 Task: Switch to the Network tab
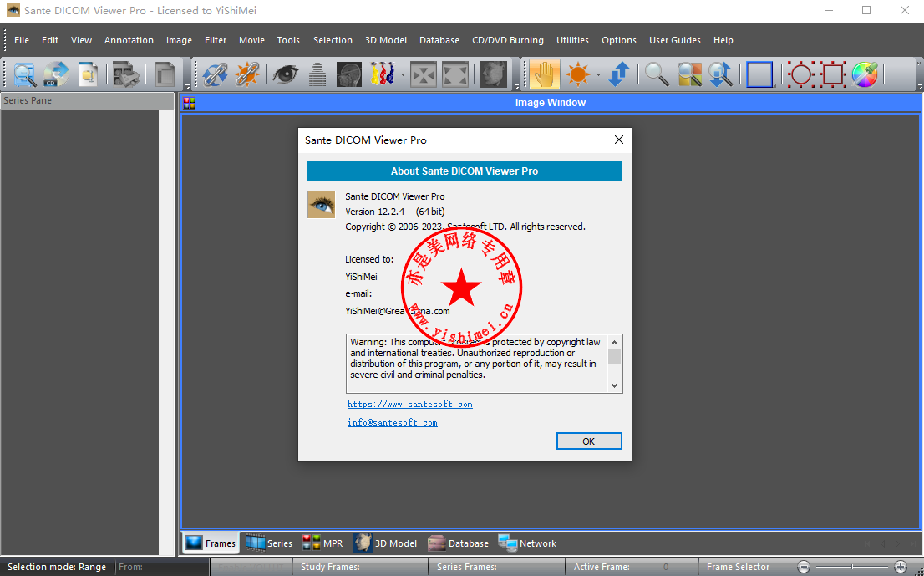pos(527,543)
